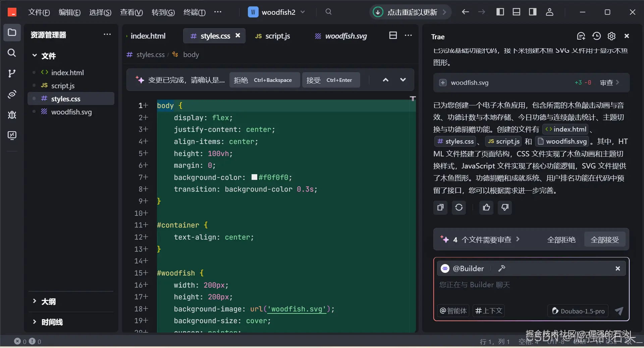
Task: Click the 全部接受 accept all button
Action: coord(604,240)
